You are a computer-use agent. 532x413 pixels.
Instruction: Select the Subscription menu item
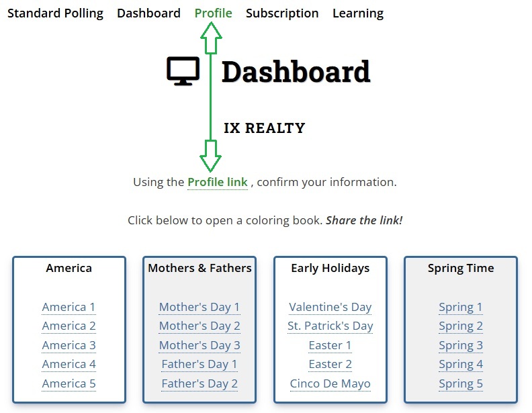coord(282,13)
